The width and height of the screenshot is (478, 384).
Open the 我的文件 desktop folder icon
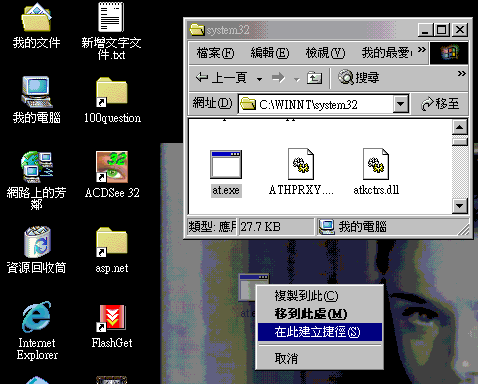(36, 18)
